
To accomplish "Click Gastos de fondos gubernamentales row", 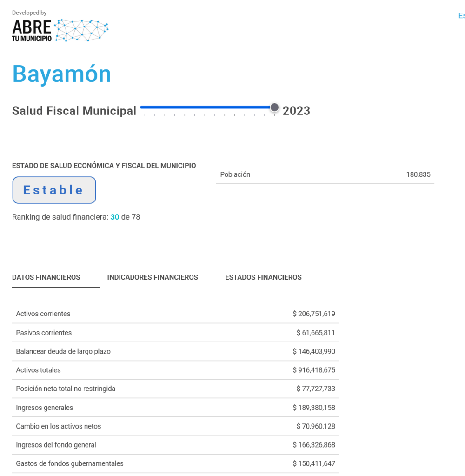I will point(175,463).
